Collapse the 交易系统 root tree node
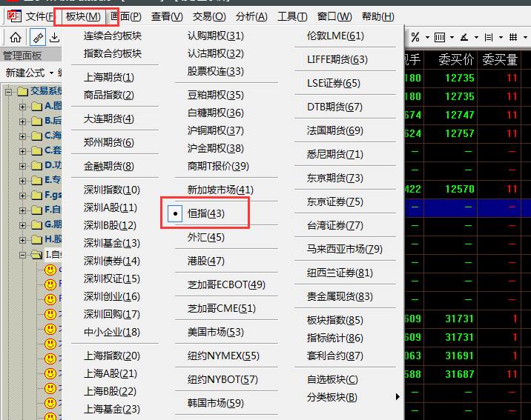The height and width of the screenshot is (420, 531). click(9, 92)
